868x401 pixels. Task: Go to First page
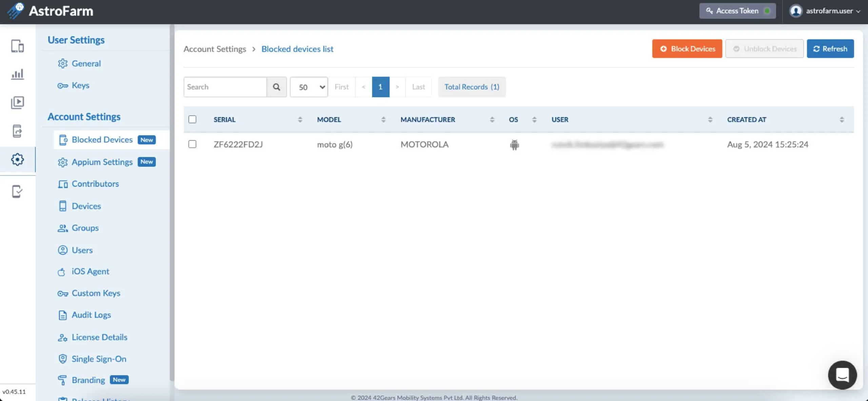(341, 87)
